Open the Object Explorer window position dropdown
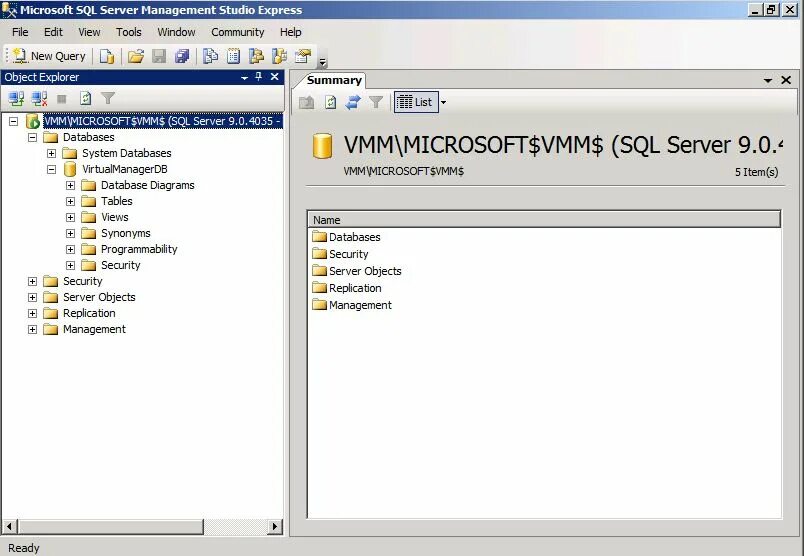804x556 pixels. [x=245, y=77]
